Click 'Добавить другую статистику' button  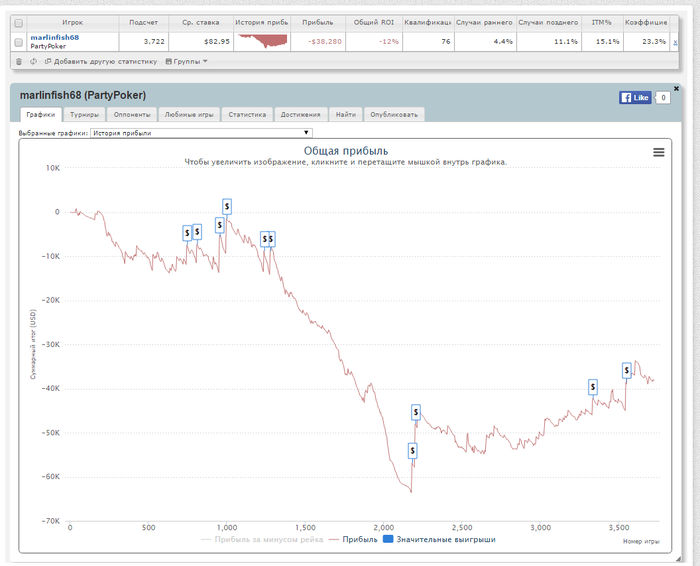click(x=101, y=62)
